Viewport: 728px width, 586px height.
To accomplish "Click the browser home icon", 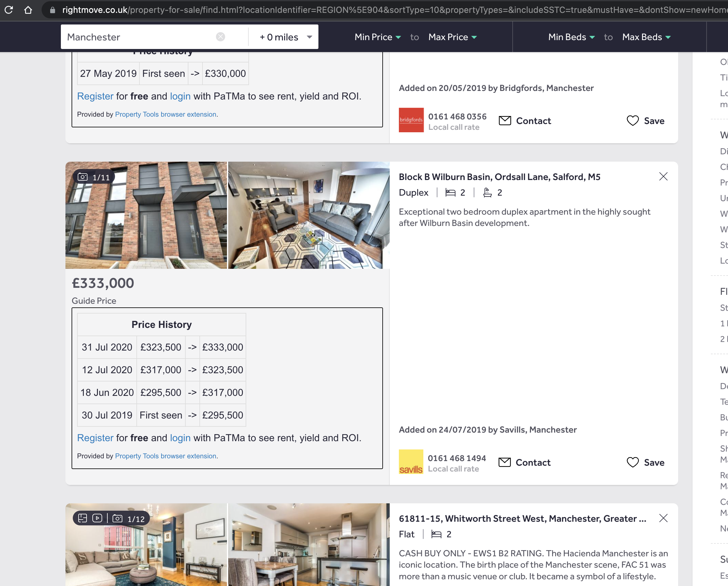I will pos(28,10).
